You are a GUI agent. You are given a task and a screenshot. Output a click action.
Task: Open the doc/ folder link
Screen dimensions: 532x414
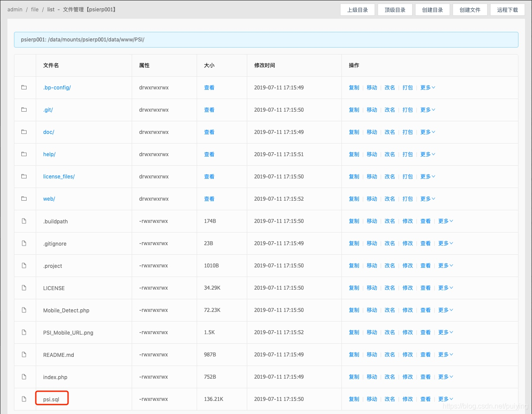[x=49, y=132]
